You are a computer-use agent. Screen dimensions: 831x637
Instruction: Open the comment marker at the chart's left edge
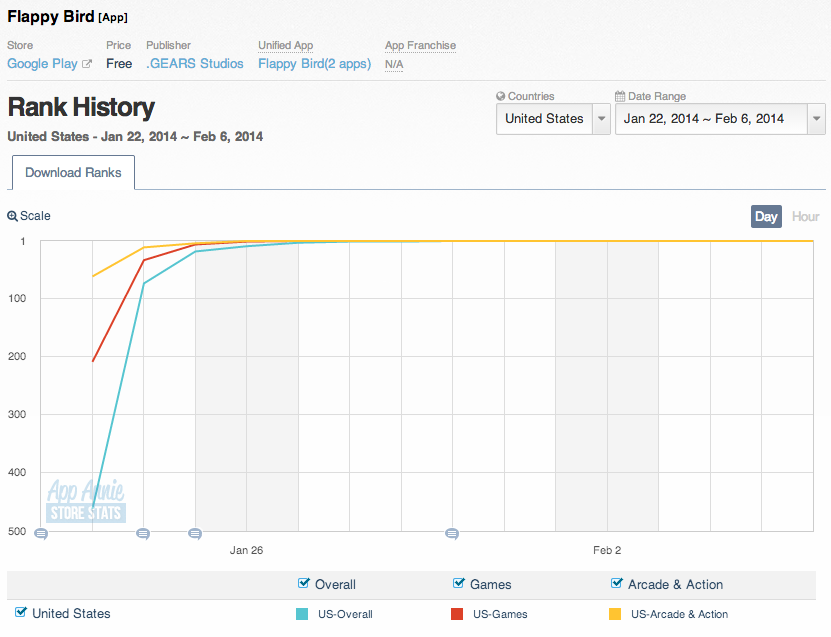(x=41, y=533)
